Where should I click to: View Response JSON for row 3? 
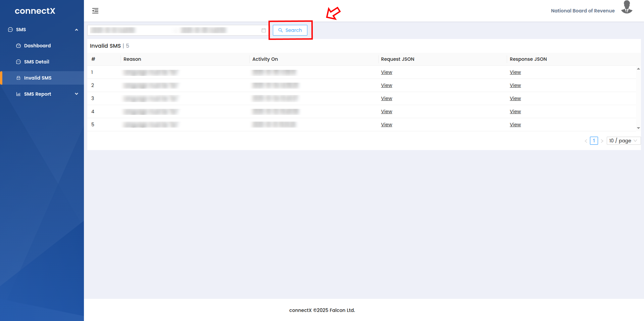[515, 98]
